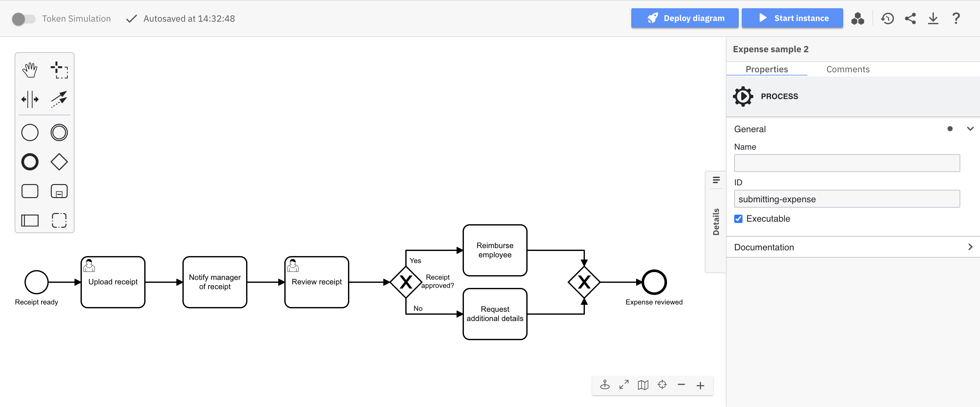Select the gateway diamond shape
Screen dimensions: 980x407
[59, 162]
